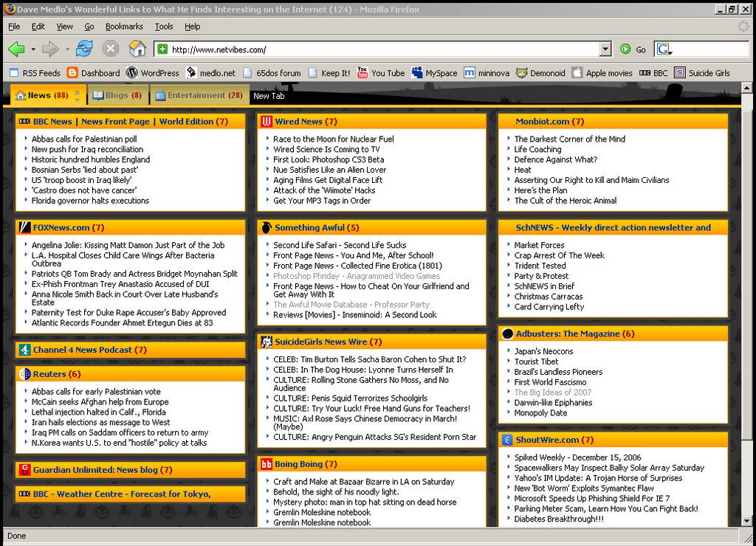Viewport: 756px width, 546px height.
Task: Open 'The Darkest Corner of the Mind'
Action: point(569,139)
